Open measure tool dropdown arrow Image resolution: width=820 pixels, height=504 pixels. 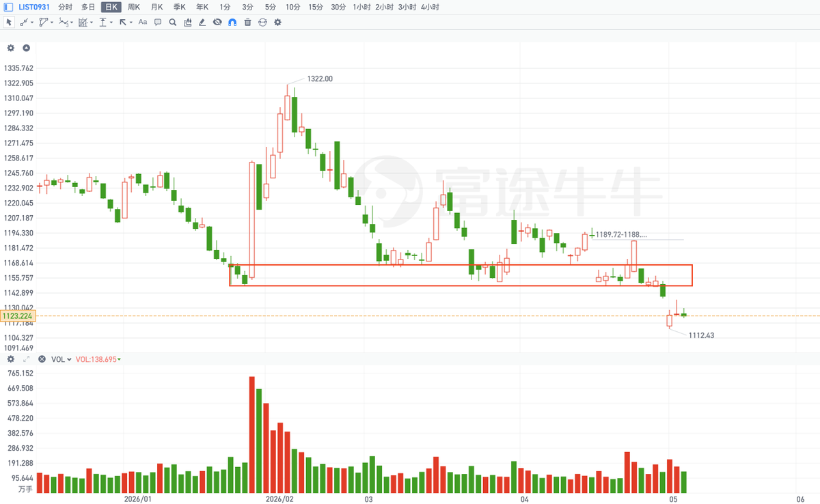[x=111, y=23]
